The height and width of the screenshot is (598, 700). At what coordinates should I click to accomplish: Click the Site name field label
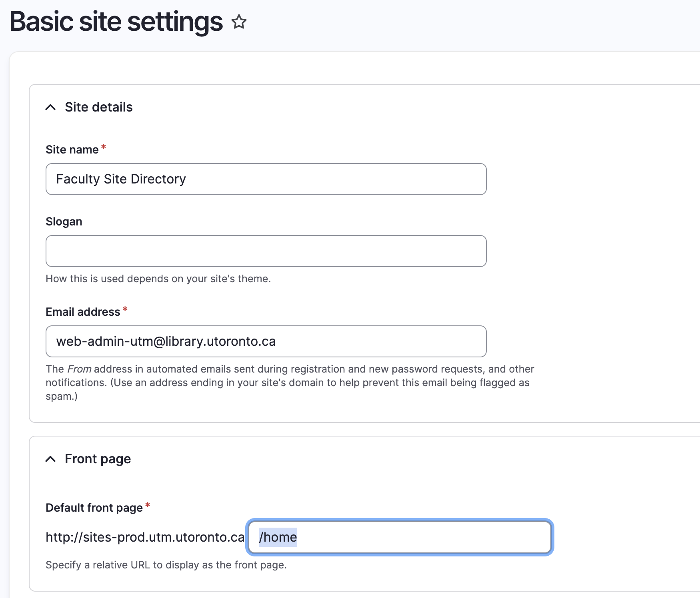pos(72,149)
